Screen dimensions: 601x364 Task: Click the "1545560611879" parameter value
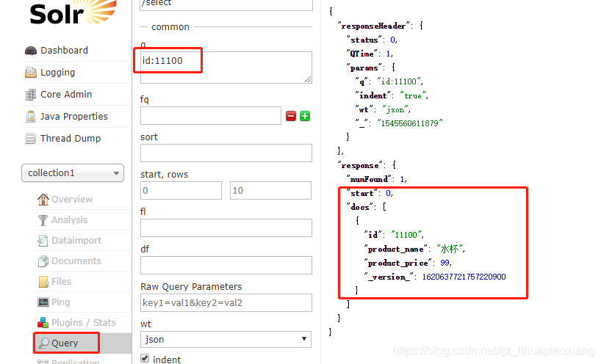tap(410, 123)
